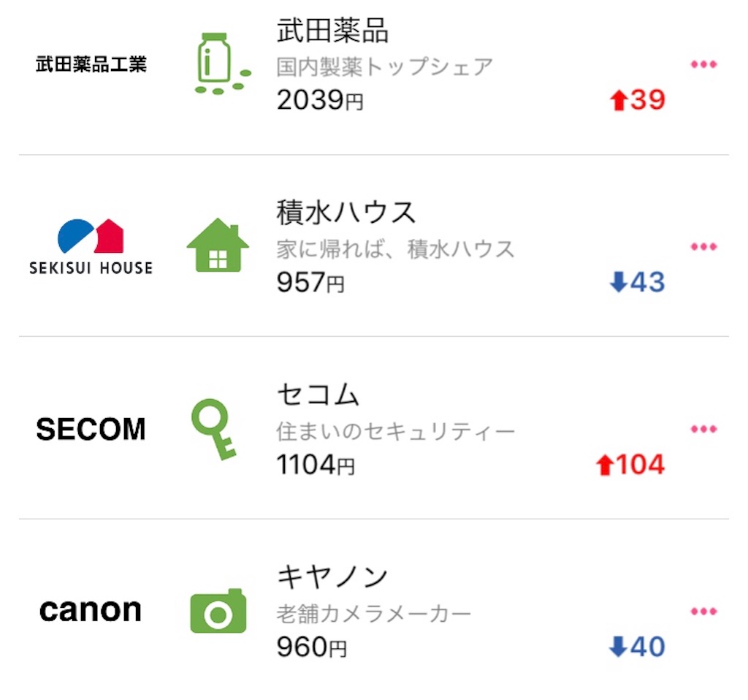Image resolution: width=748 pixels, height=700 pixels.
Task: Select the キヤノン stock title
Action: 332,577
